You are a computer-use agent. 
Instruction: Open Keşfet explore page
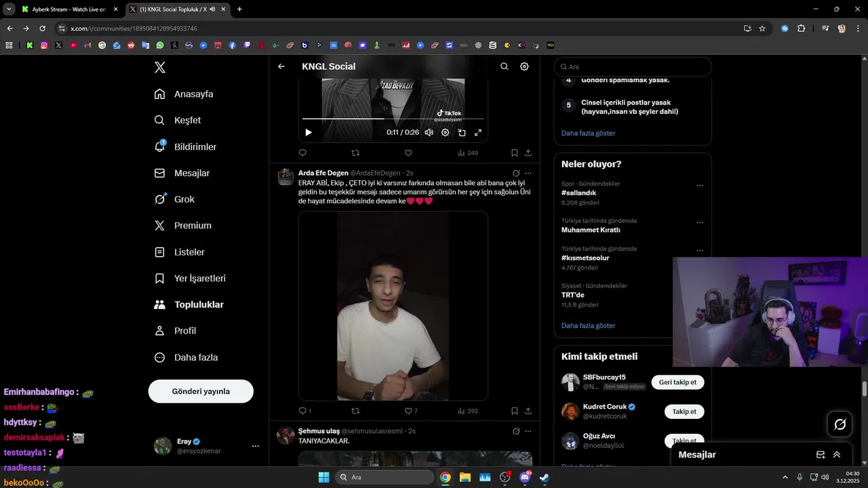pyautogui.click(x=178, y=120)
